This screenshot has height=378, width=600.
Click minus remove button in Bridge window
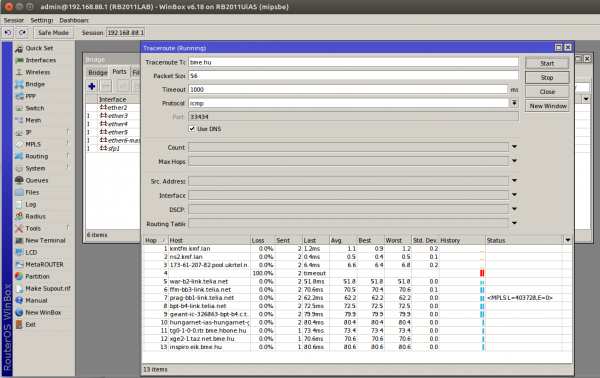(x=106, y=86)
